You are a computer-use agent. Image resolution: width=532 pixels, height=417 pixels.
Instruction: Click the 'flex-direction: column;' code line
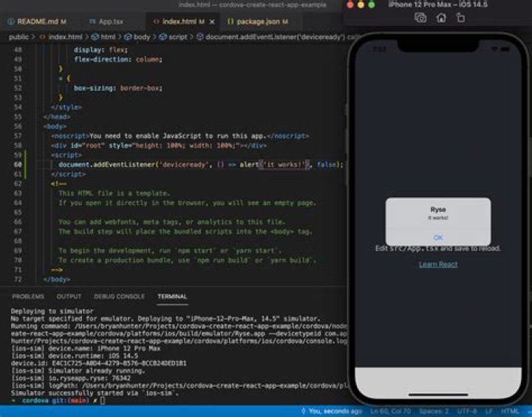pos(118,59)
